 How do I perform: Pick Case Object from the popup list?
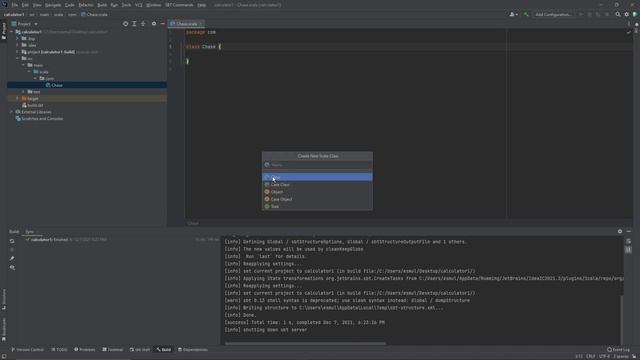point(317,199)
